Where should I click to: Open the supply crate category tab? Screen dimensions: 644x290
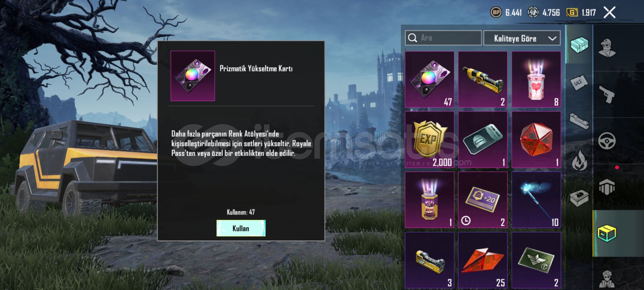click(579, 45)
